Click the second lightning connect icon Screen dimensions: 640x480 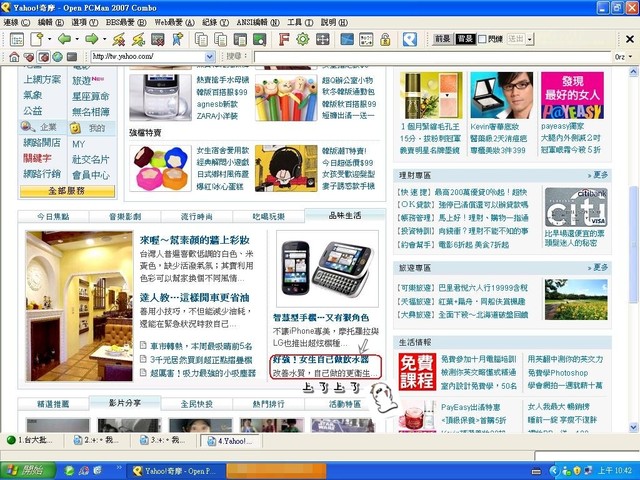pos(138,39)
